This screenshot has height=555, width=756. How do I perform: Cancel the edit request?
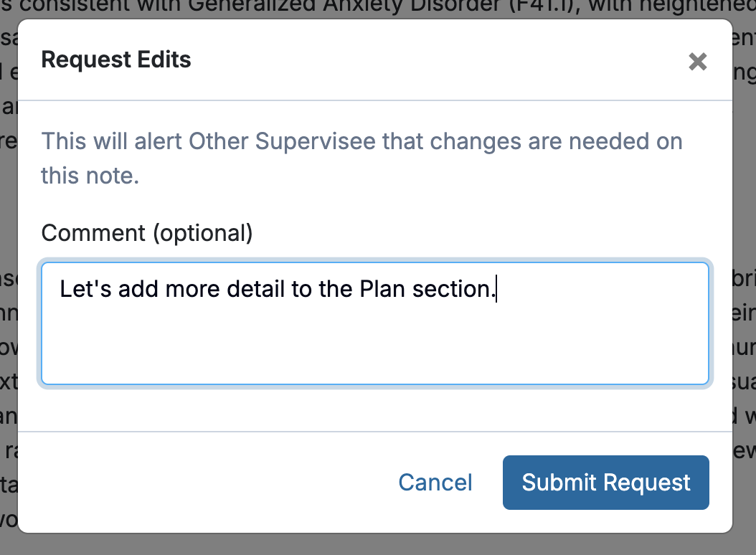(x=435, y=483)
